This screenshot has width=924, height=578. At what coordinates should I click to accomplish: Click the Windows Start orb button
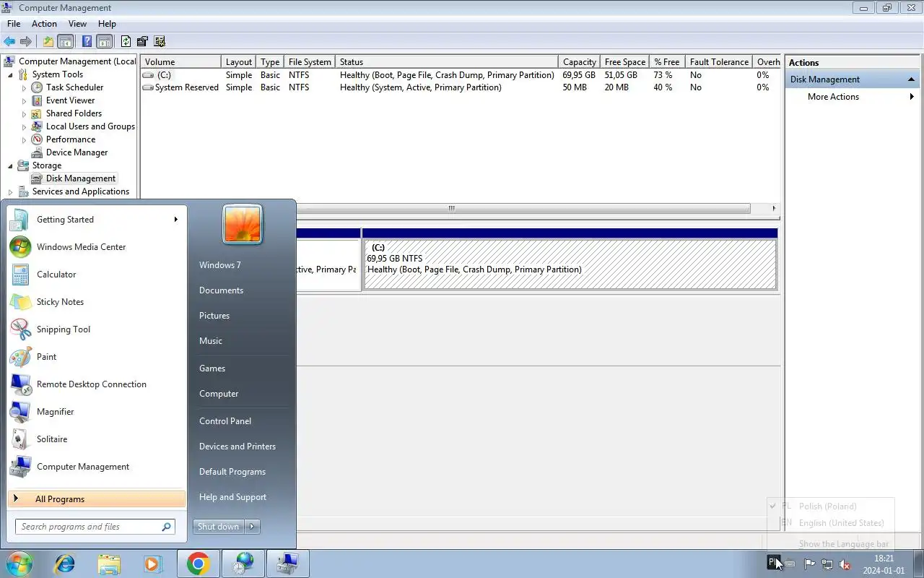(19, 564)
